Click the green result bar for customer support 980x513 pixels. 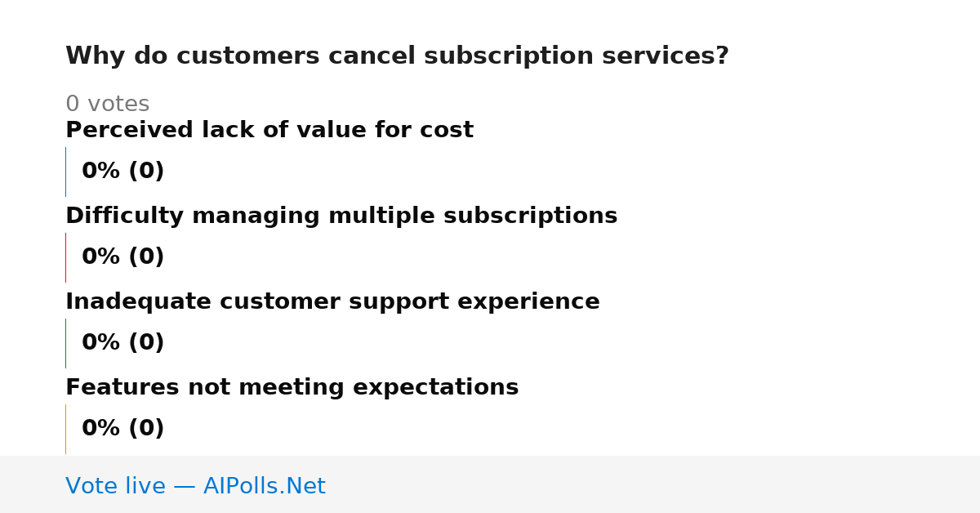(65, 343)
